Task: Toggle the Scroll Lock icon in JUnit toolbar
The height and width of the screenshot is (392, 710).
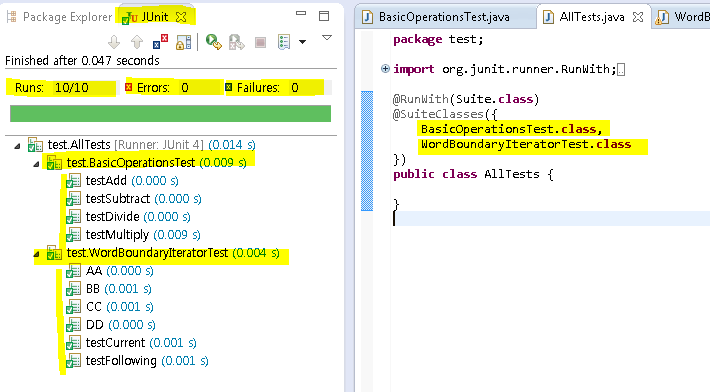Action: tap(183, 42)
